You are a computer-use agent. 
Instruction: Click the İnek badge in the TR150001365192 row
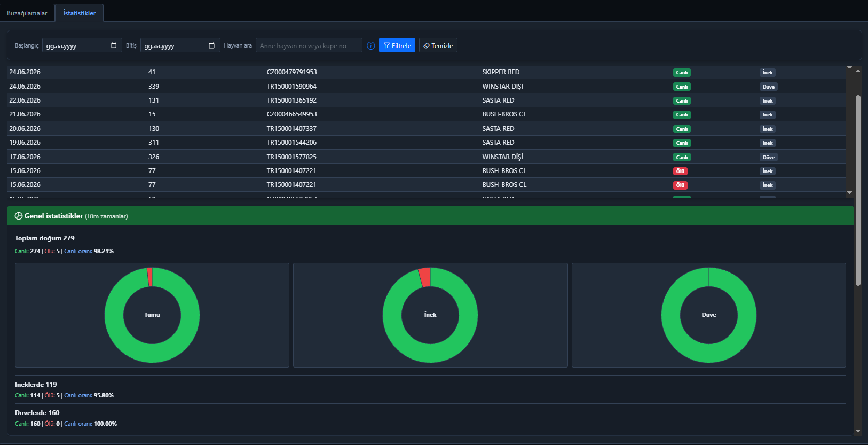pyautogui.click(x=768, y=100)
